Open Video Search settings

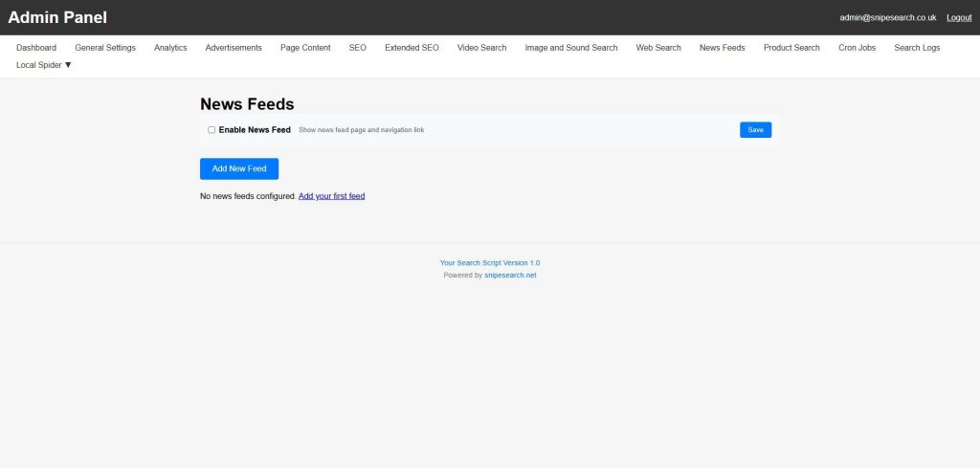[481, 48]
